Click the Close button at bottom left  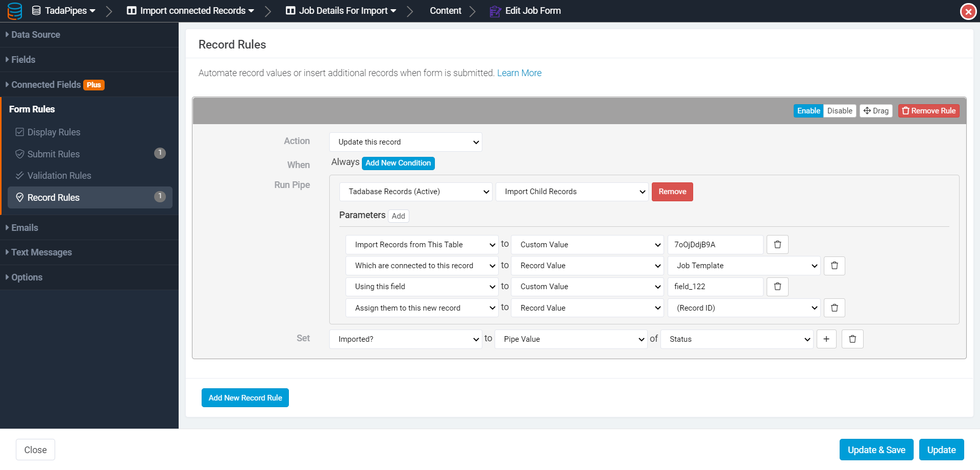(35, 450)
